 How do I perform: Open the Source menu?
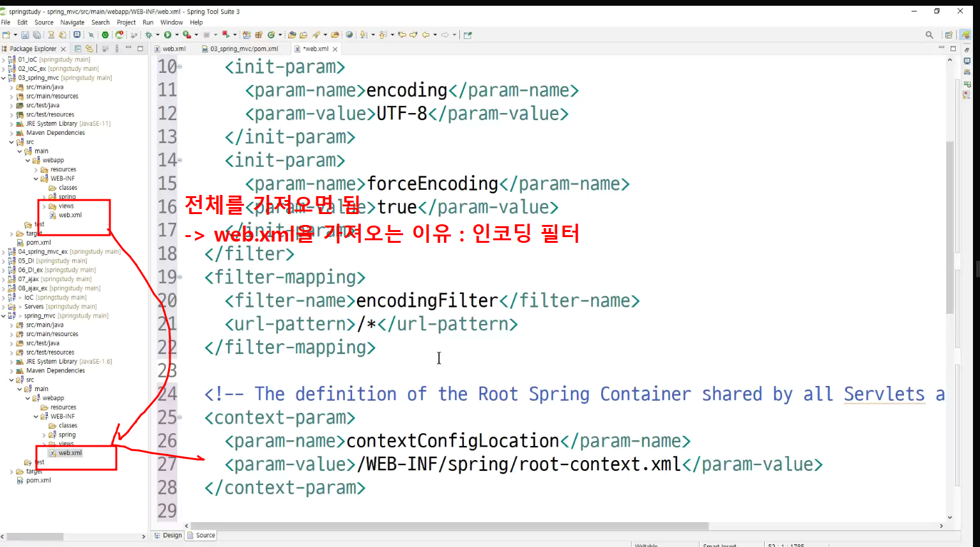point(44,22)
